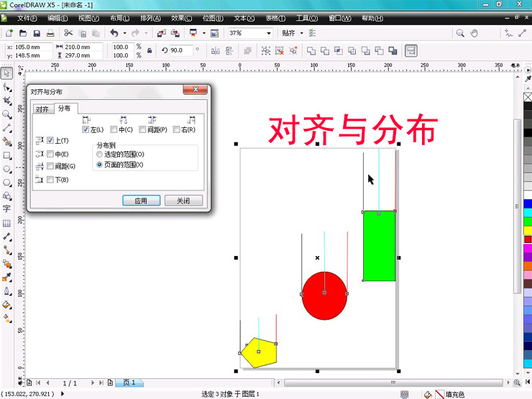Check the 右(R) distribute checkbox
This screenshot has width=532, height=399.
pos(176,130)
